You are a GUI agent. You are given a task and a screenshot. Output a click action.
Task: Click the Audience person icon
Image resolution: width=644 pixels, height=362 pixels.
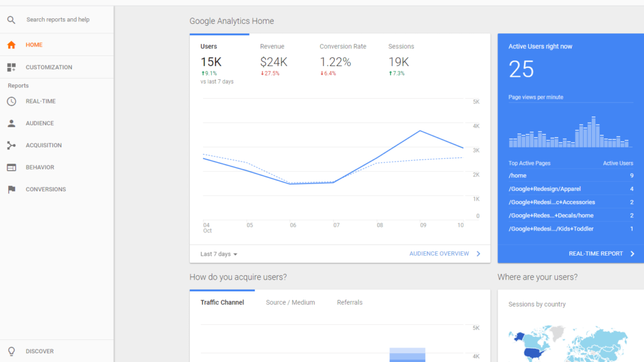tap(11, 123)
